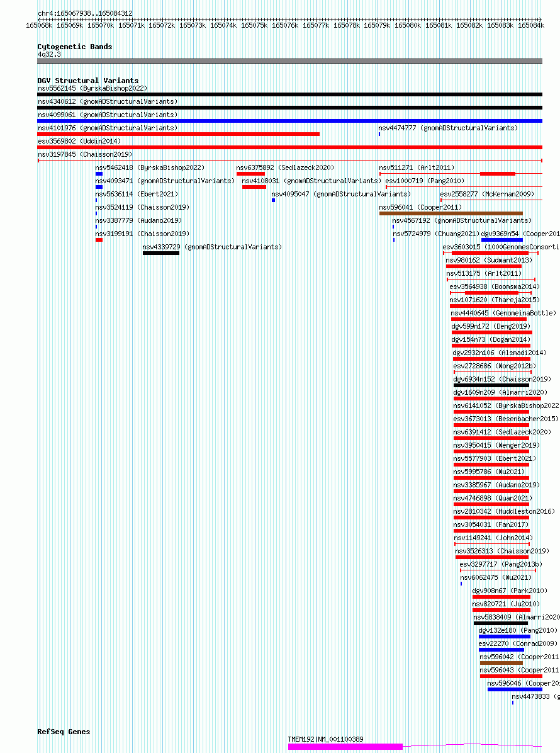560x753 pixels.
Task: Open esv2558277 (McKernan2009) label
Action: pyautogui.click(x=487, y=194)
